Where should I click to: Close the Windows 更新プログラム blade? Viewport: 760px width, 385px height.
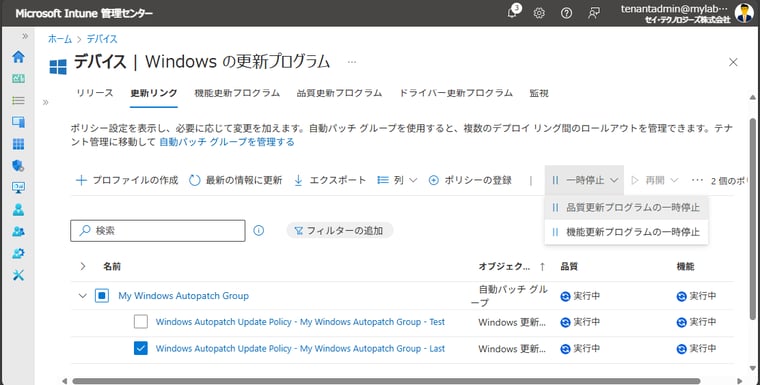733,62
